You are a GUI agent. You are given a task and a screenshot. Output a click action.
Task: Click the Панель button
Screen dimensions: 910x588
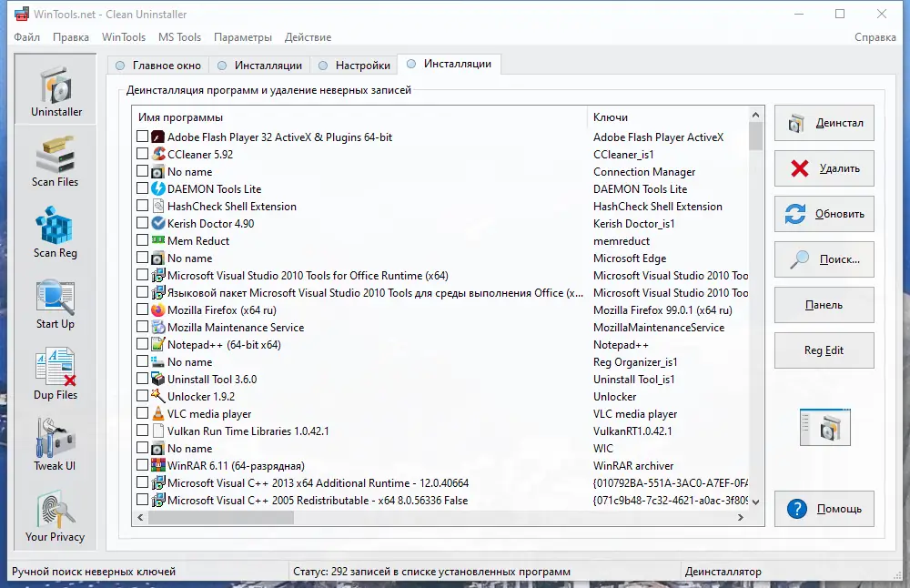coord(824,305)
